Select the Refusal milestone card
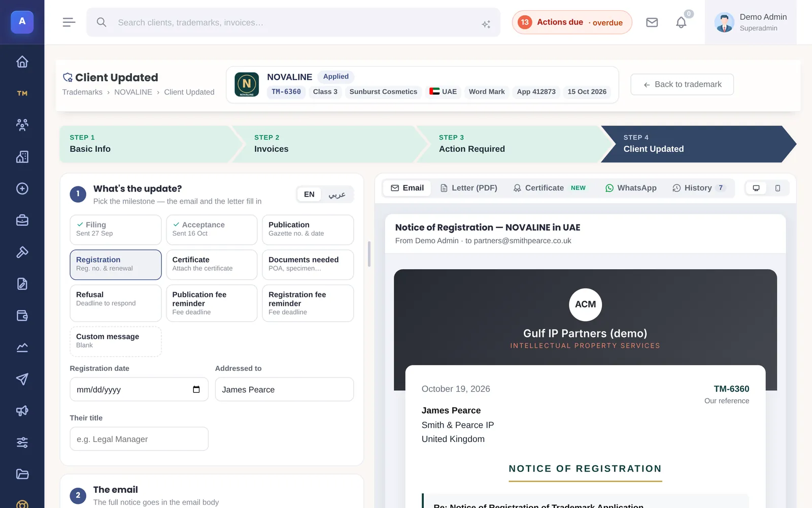Viewport: 812px width, 508px height. tap(116, 303)
